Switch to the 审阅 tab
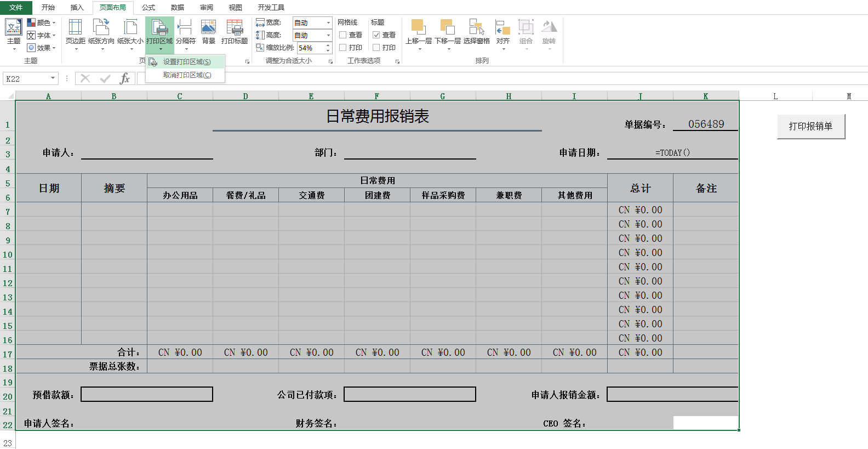868x449 pixels. 207,8
